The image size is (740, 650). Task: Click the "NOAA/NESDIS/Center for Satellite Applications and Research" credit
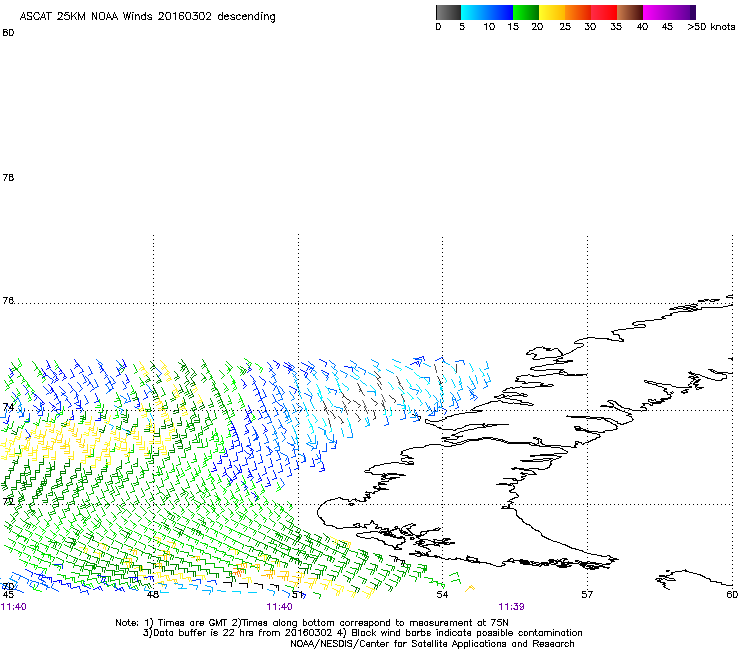pyautogui.click(x=432, y=644)
